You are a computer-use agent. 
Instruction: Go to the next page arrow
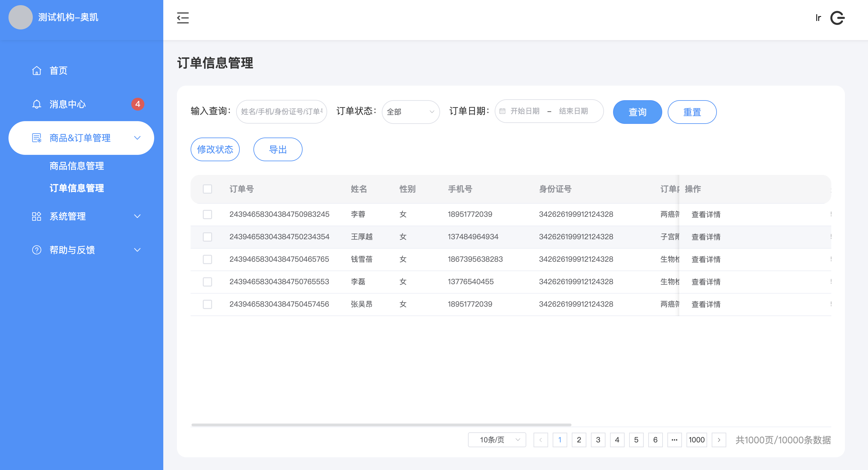(x=719, y=440)
